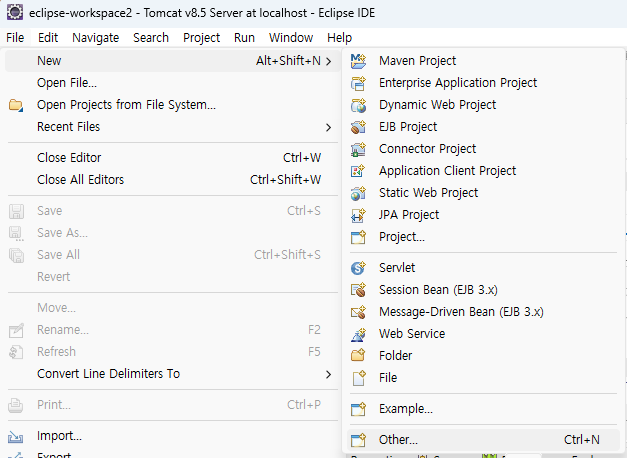Choose EJB Project label
This screenshot has height=458, width=627.
(x=408, y=127)
